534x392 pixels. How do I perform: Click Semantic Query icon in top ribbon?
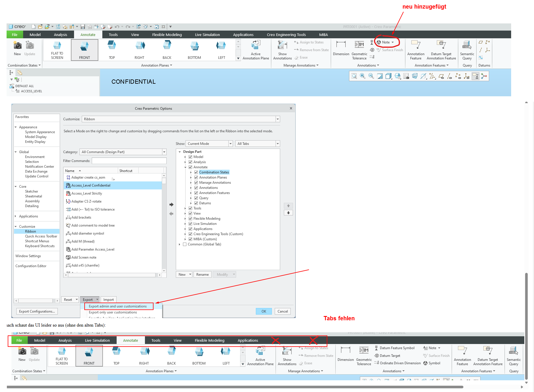pyautogui.click(x=467, y=45)
